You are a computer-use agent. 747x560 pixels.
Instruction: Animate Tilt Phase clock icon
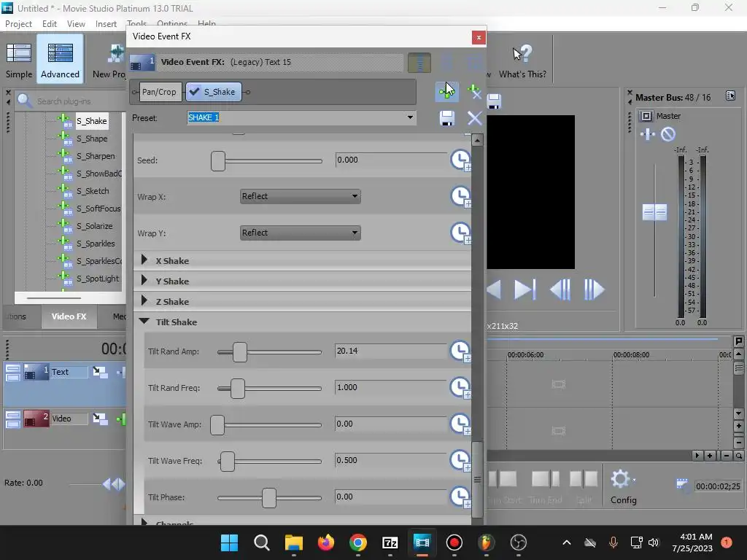461,497
